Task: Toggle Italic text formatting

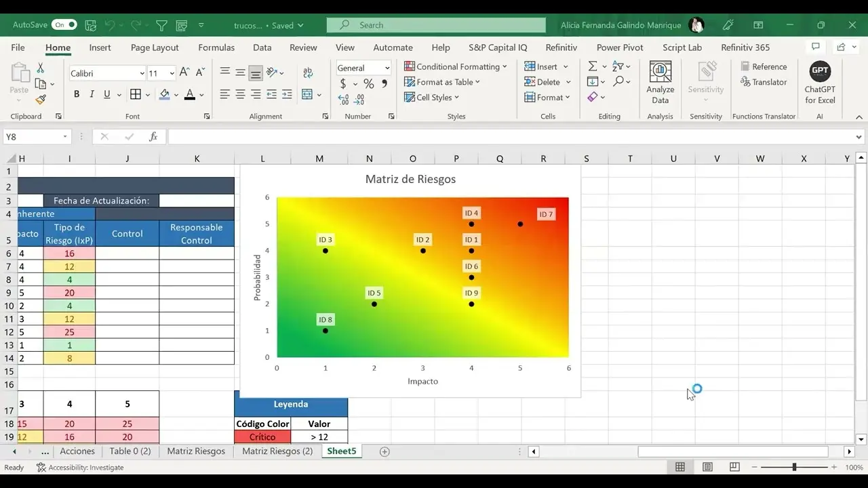Action: (92, 94)
